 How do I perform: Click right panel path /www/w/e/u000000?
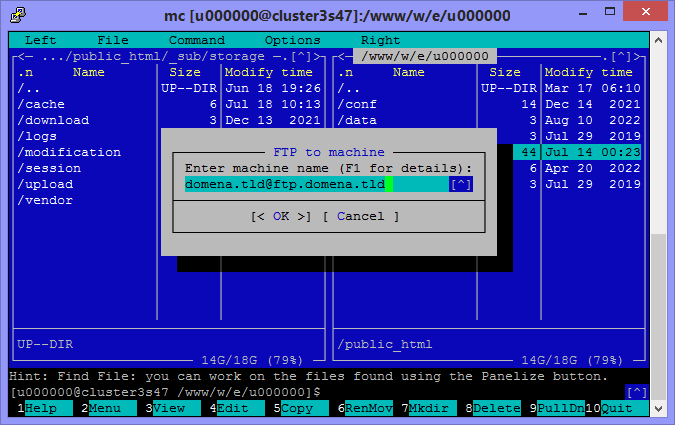click(425, 56)
